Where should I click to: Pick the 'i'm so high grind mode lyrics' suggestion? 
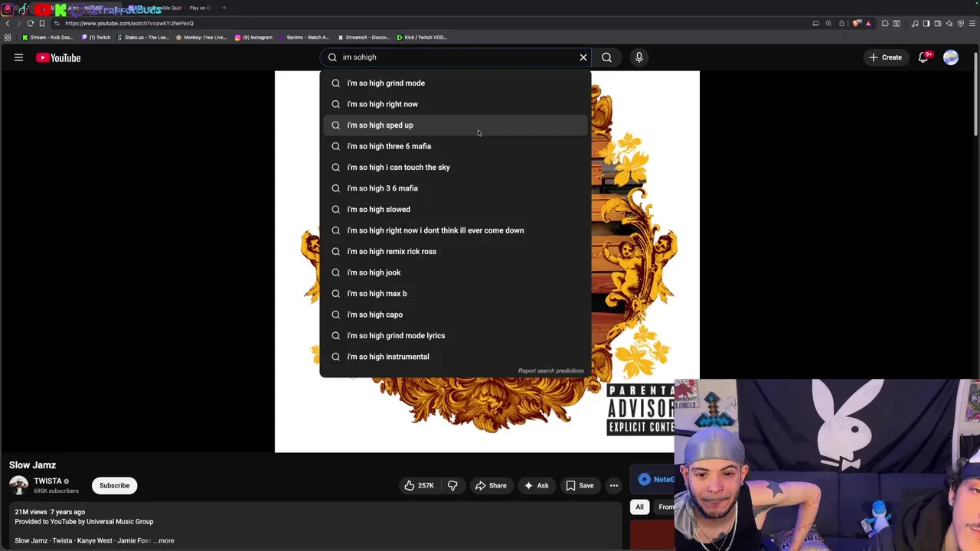coord(456,335)
